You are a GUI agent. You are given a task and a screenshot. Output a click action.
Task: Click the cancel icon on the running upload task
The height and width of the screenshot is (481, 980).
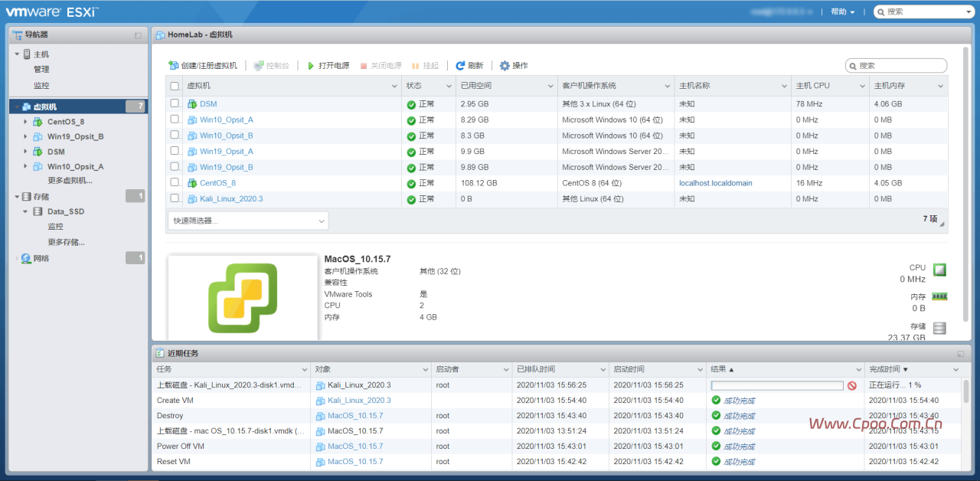pyautogui.click(x=851, y=385)
